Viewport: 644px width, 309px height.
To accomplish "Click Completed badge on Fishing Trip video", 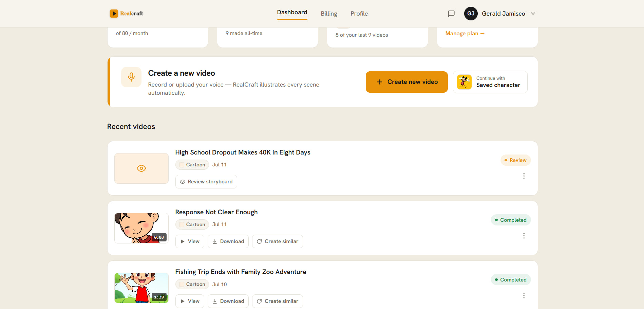I will click(x=511, y=280).
